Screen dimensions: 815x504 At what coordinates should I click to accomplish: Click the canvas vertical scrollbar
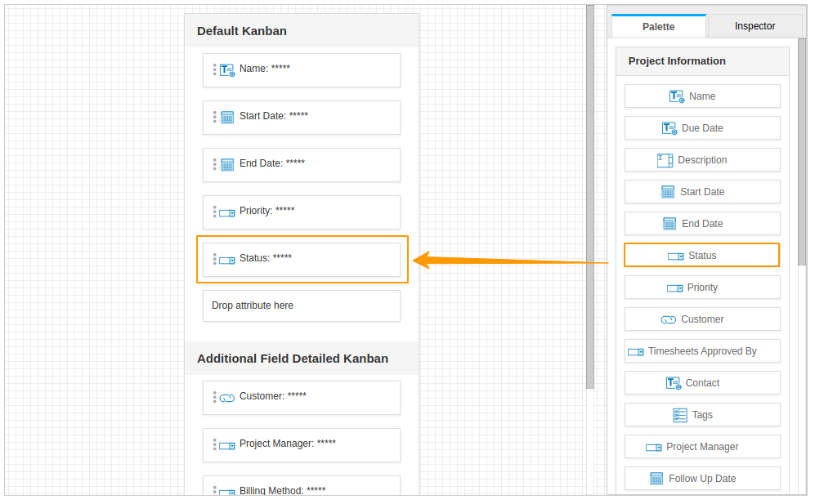coord(590,196)
